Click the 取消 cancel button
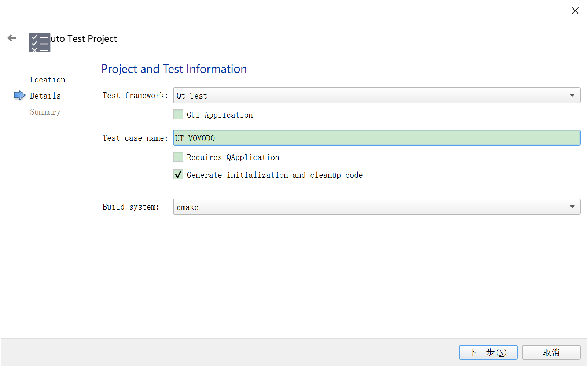Viewport: 588px width, 367px height. 551,352
